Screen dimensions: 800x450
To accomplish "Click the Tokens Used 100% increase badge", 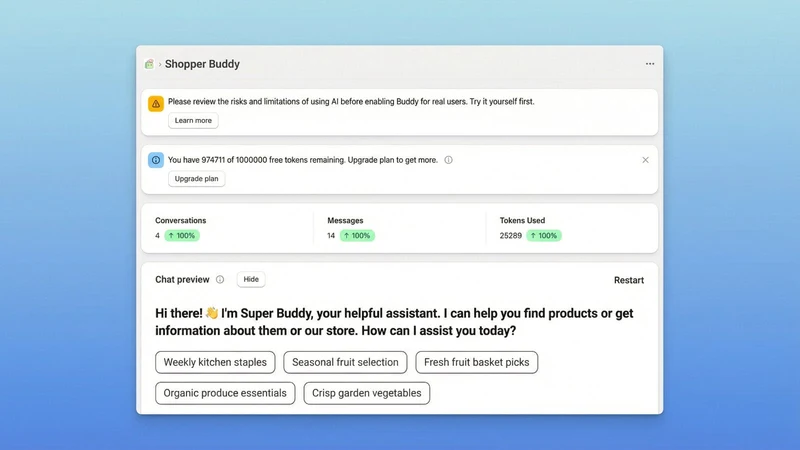I will click(x=544, y=236).
